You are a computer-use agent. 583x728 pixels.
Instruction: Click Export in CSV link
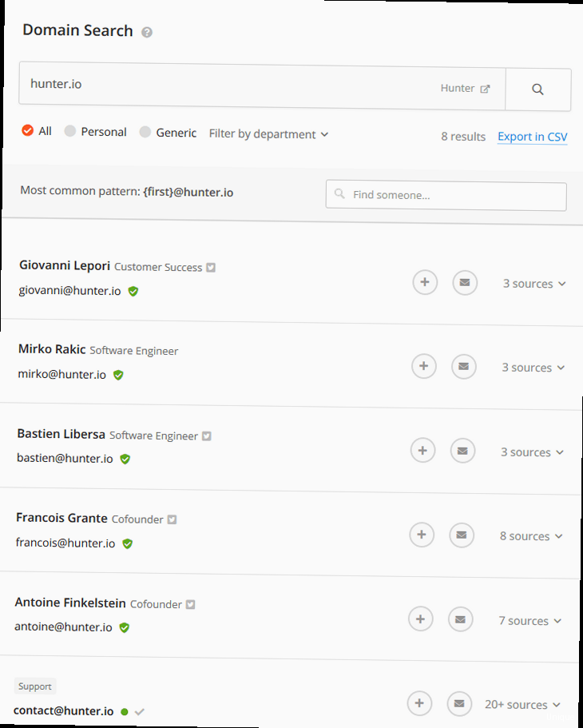tap(532, 137)
